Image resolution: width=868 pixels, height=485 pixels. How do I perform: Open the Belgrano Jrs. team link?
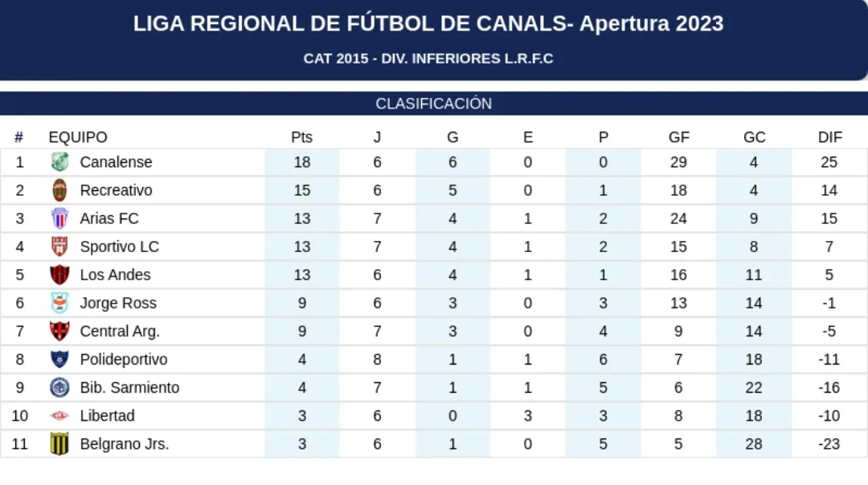(x=124, y=444)
